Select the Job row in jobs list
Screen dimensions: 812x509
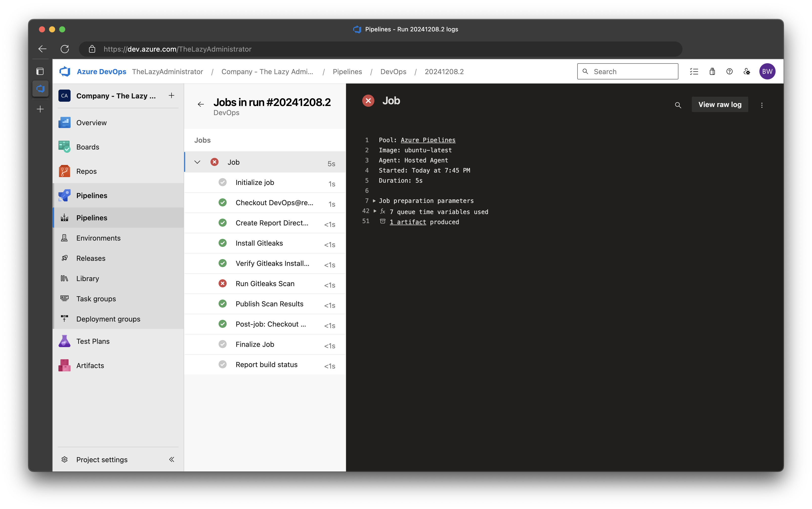[x=265, y=162]
